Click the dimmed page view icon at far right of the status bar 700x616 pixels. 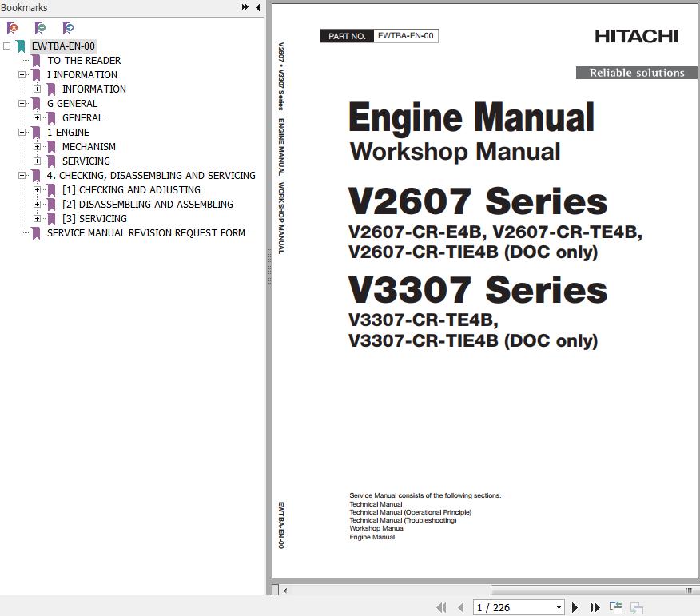[636, 607]
